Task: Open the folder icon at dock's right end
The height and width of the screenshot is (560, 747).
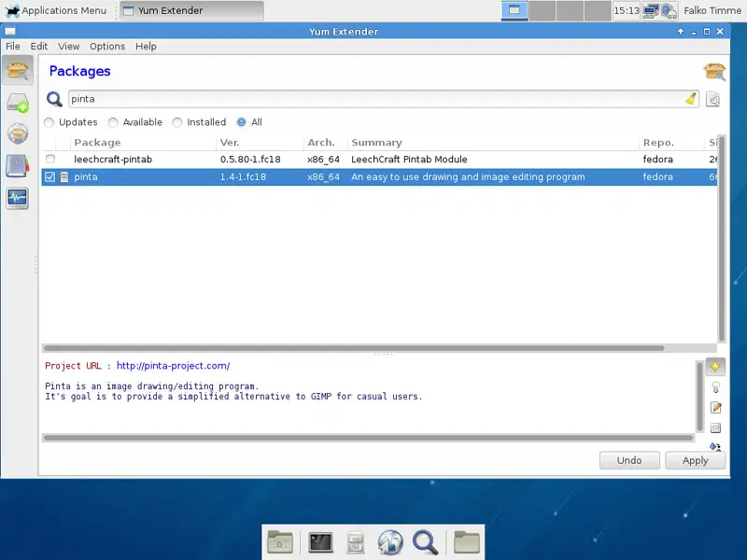Action: click(x=466, y=542)
